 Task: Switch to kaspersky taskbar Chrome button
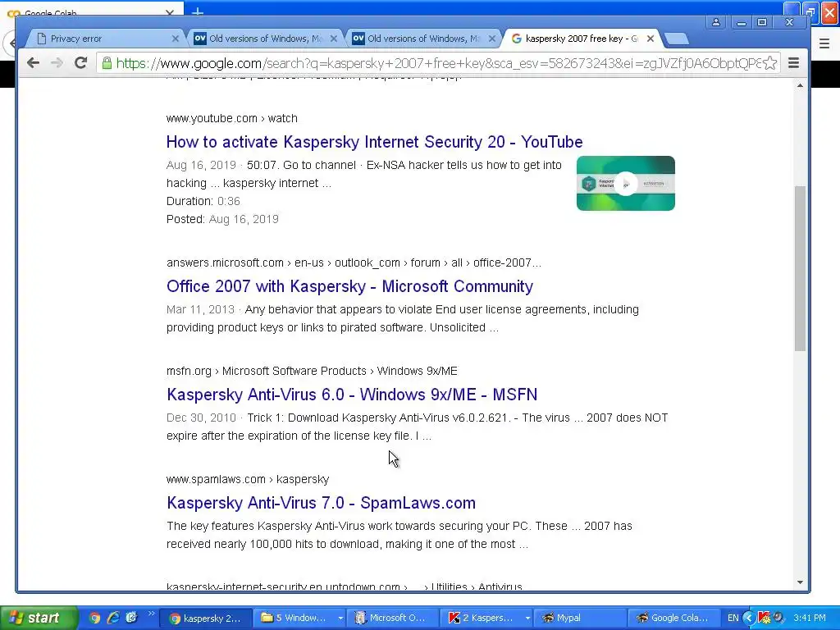tap(206, 619)
